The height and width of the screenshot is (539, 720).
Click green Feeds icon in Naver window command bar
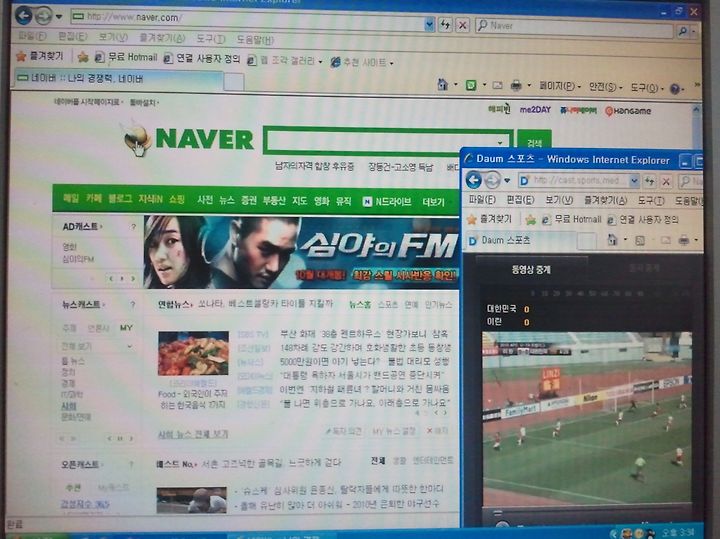(x=471, y=85)
